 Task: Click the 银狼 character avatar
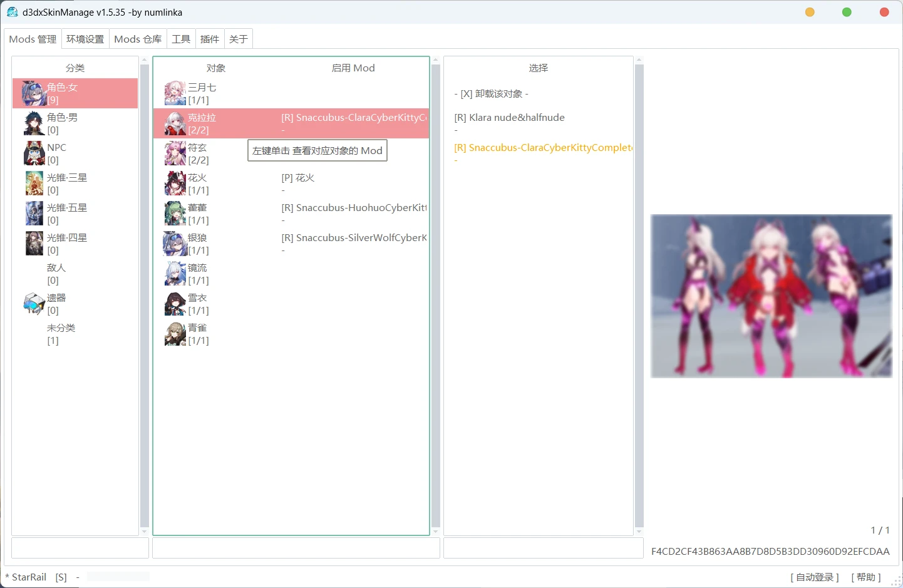(x=175, y=244)
